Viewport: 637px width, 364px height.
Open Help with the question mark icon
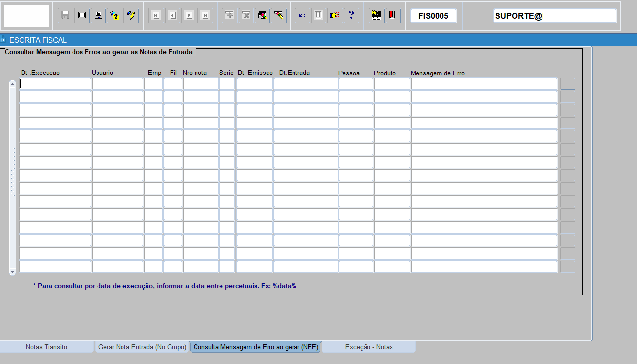351,15
